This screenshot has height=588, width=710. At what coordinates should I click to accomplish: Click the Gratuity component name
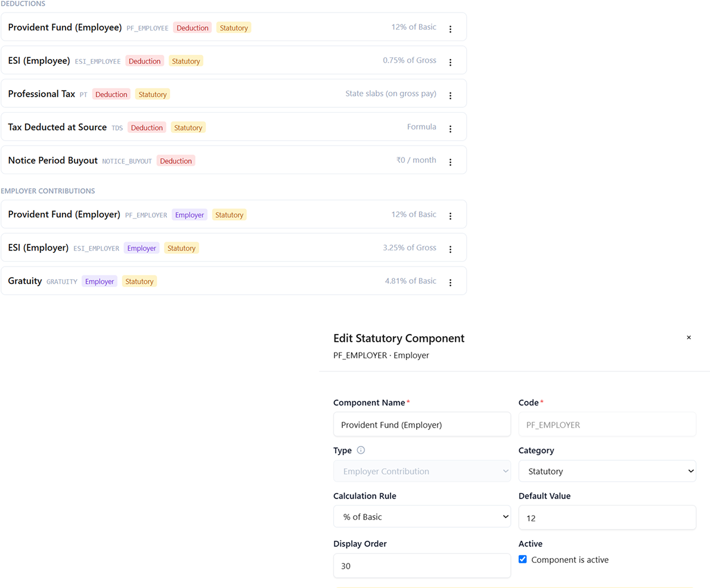click(25, 281)
